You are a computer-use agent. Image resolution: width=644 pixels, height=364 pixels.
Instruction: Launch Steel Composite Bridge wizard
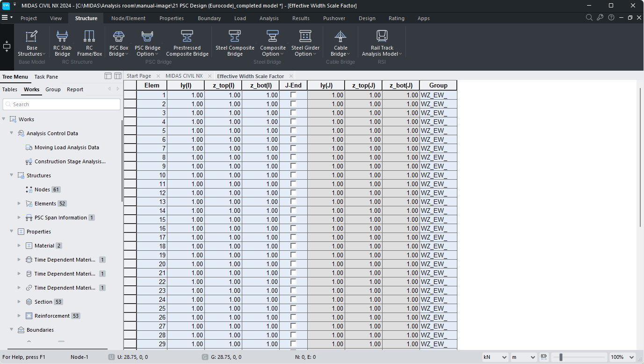click(235, 44)
